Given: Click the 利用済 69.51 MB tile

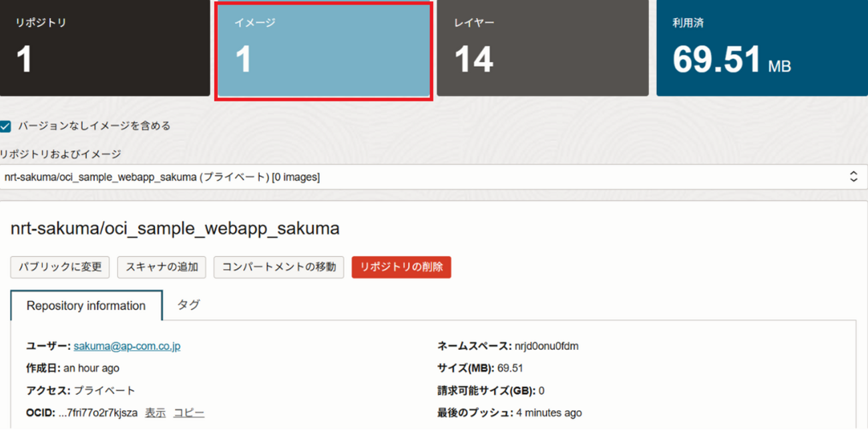Looking at the screenshot, I should (762, 48).
